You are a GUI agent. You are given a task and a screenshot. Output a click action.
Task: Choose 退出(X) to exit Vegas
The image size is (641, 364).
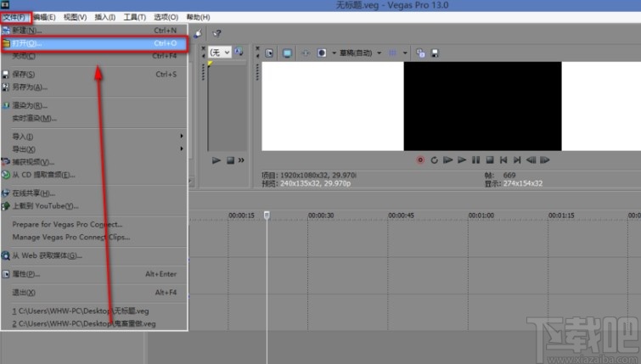pyautogui.click(x=94, y=293)
